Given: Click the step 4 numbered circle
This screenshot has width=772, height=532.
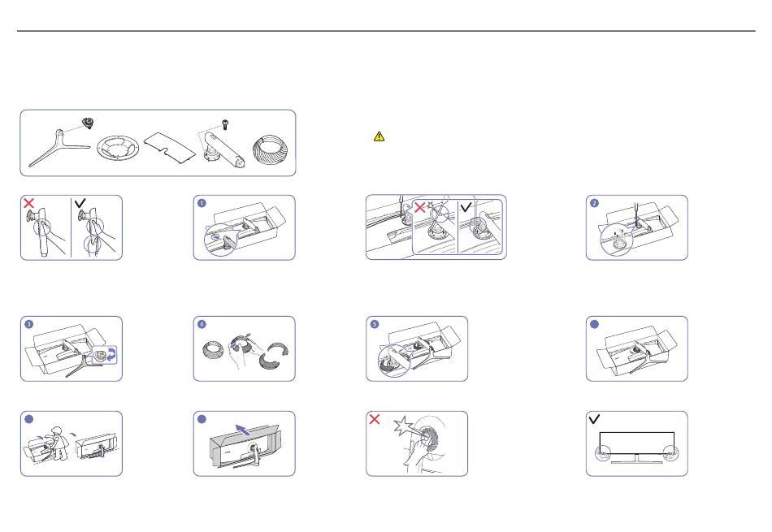Looking at the screenshot, I should coord(202,324).
